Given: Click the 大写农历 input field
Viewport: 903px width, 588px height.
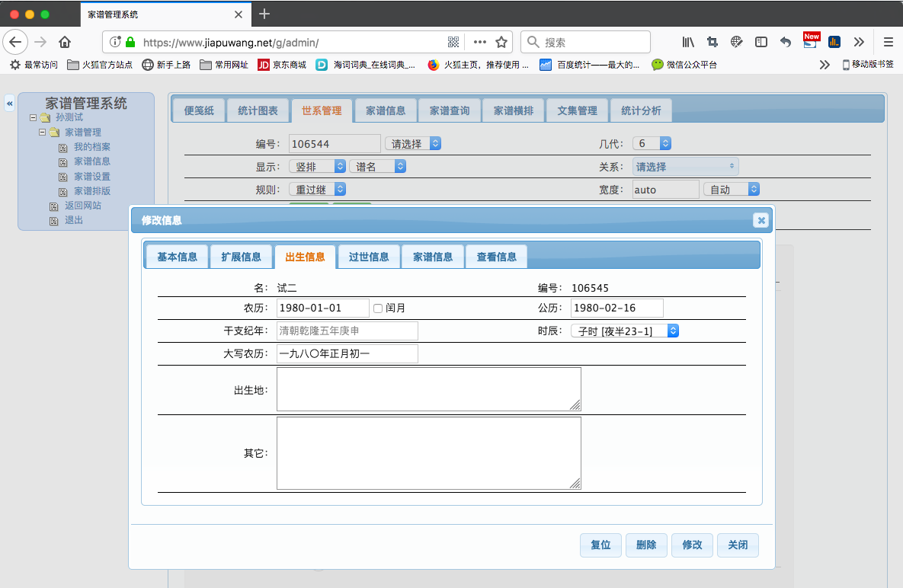Looking at the screenshot, I should pyautogui.click(x=347, y=354).
